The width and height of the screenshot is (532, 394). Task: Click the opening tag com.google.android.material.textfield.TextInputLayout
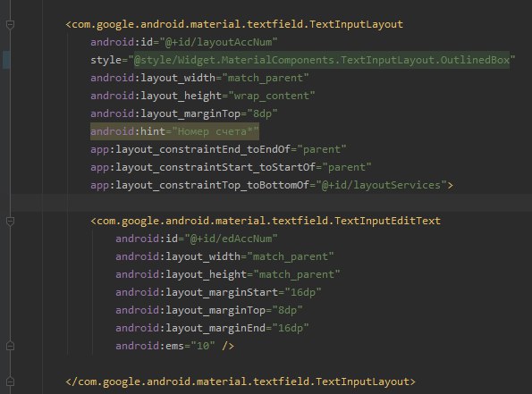pos(234,24)
